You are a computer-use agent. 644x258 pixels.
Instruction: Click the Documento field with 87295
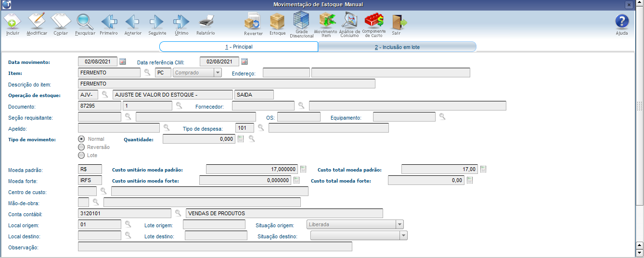(100, 106)
